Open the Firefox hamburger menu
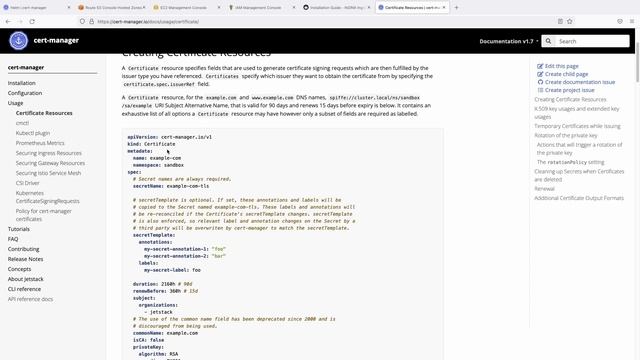640x360 pixels. click(632, 21)
